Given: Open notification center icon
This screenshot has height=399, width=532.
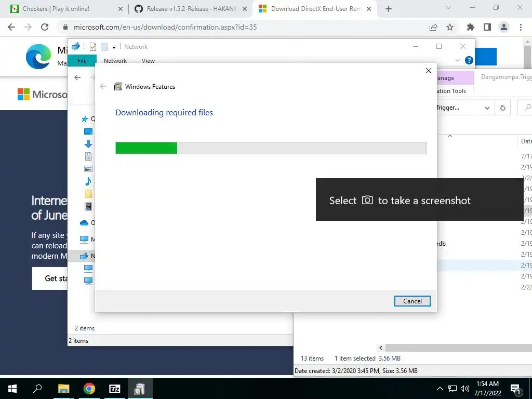Looking at the screenshot, I should click(x=515, y=389).
